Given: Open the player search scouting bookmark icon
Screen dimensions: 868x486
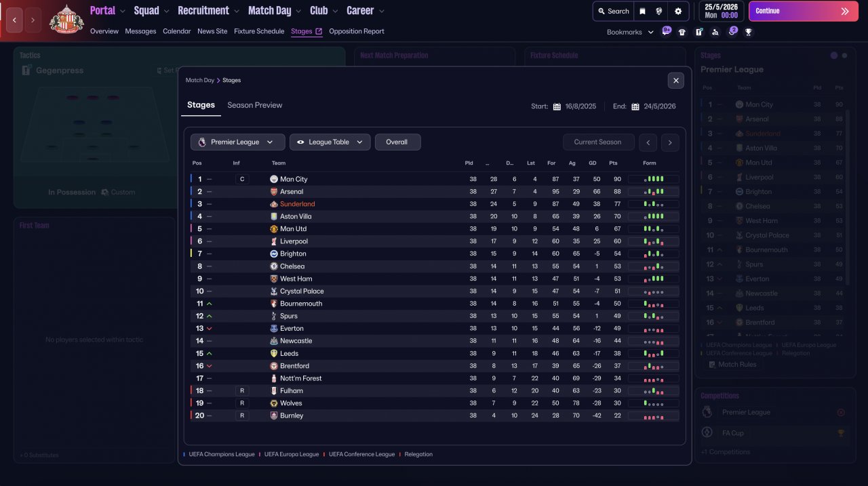Looking at the screenshot, I should pos(715,32).
